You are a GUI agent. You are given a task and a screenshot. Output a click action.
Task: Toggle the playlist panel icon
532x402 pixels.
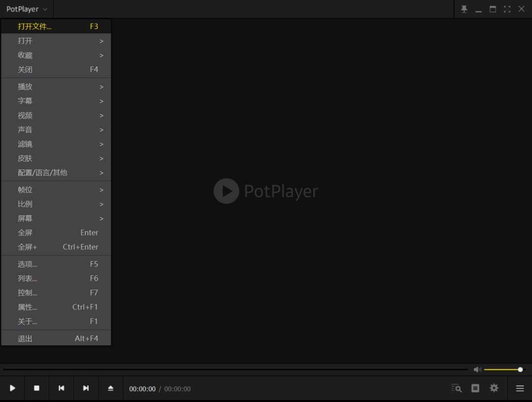coord(475,388)
